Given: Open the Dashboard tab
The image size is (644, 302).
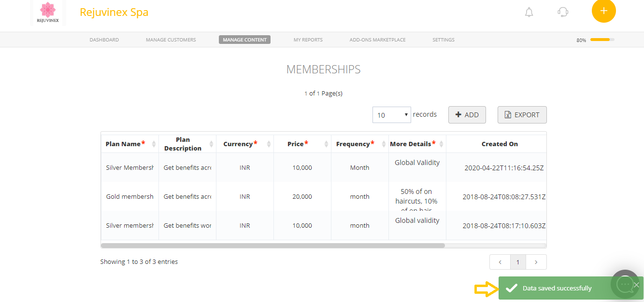Looking at the screenshot, I should (104, 40).
